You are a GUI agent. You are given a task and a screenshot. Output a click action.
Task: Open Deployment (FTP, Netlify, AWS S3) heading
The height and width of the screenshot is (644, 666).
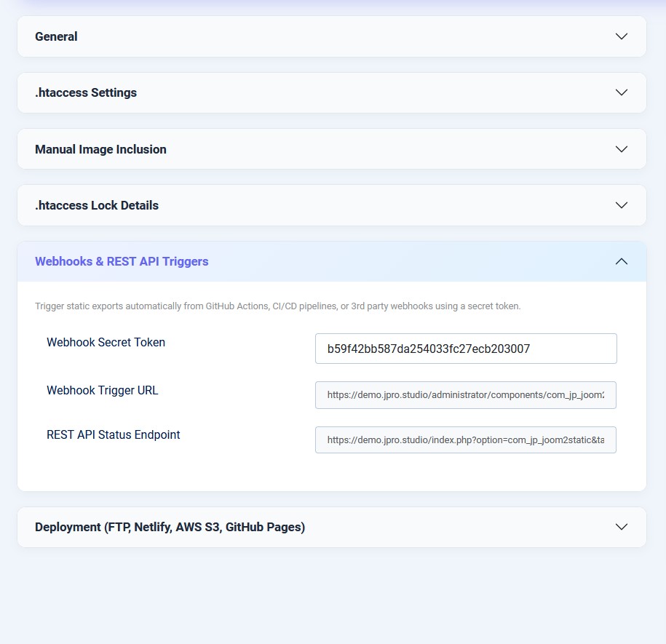(x=170, y=527)
